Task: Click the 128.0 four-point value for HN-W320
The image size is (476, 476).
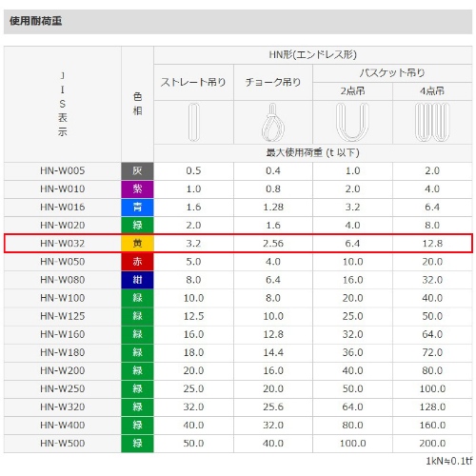Action: tap(432, 407)
